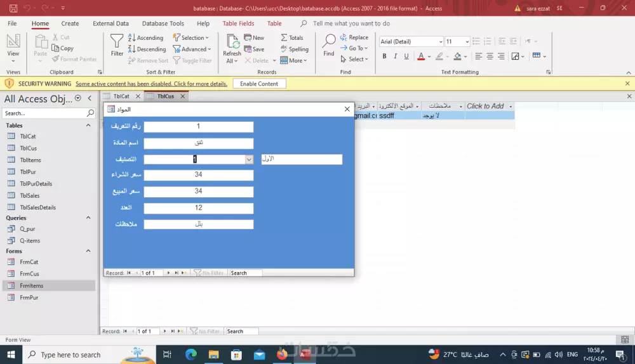Open the File menu
The height and width of the screenshot is (364, 635).
coord(12,23)
